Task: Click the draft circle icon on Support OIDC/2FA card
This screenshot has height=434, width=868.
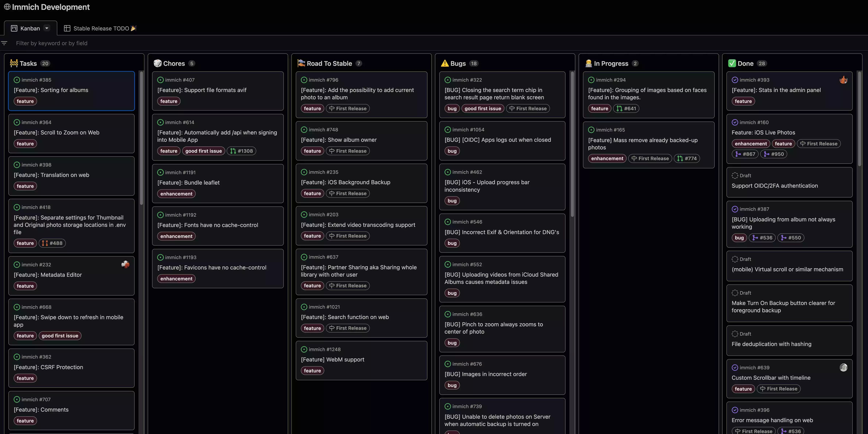Action: coord(735,175)
